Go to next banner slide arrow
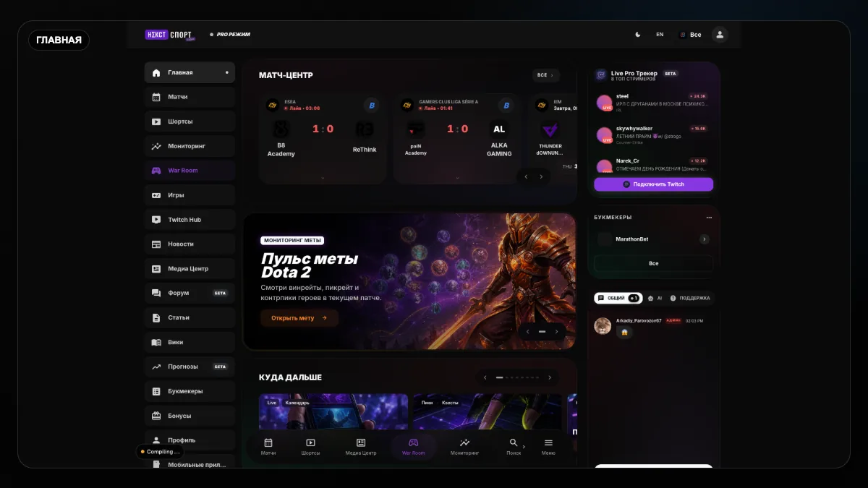The image size is (868, 488). [556, 332]
